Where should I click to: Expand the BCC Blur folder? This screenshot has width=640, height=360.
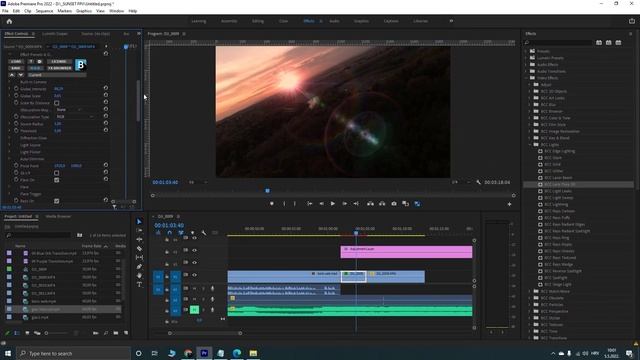[x=530, y=104]
